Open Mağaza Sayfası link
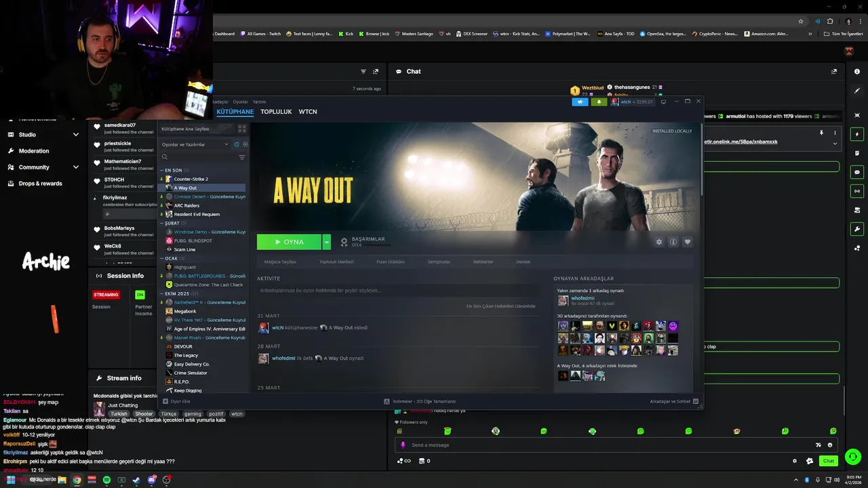 pyautogui.click(x=280, y=262)
